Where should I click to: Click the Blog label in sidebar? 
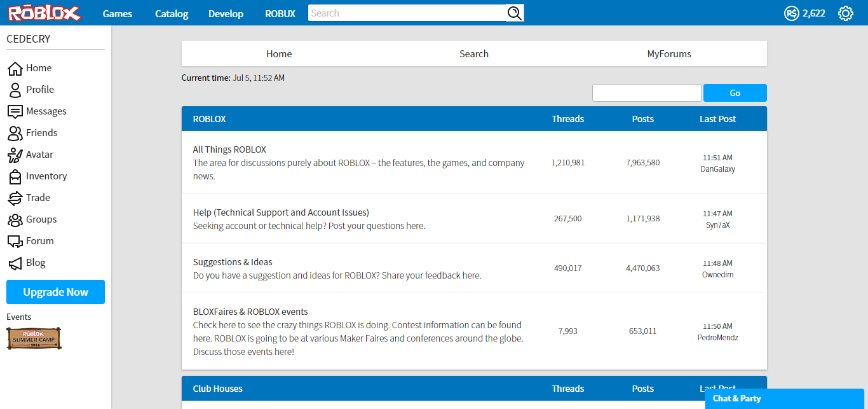(x=36, y=263)
